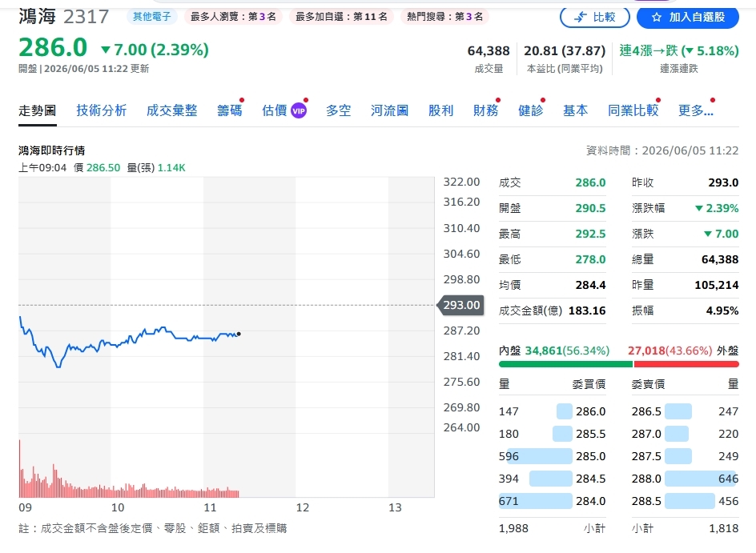Click the 昨量 value 105,214
756x553 pixels.
click(717, 285)
